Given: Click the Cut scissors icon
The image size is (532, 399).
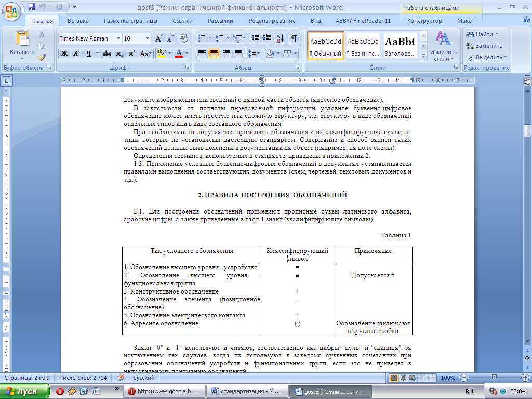Looking at the screenshot, I should tap(42, 34).
